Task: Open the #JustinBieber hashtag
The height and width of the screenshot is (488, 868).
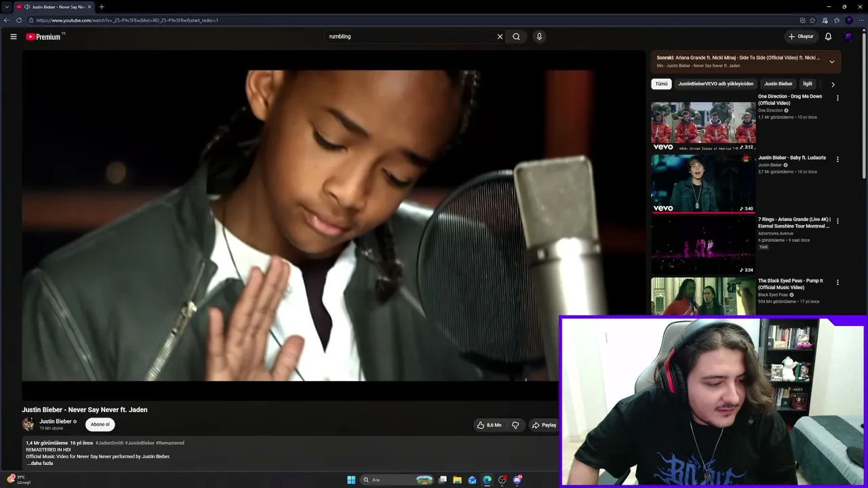Action: [x=140, y=443]
